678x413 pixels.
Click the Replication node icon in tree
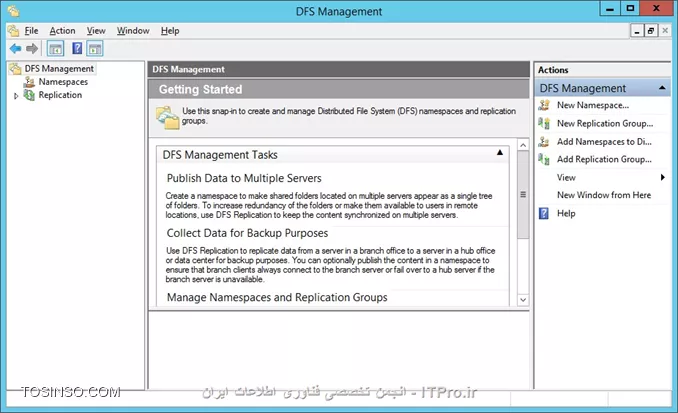tap(29, 95)
